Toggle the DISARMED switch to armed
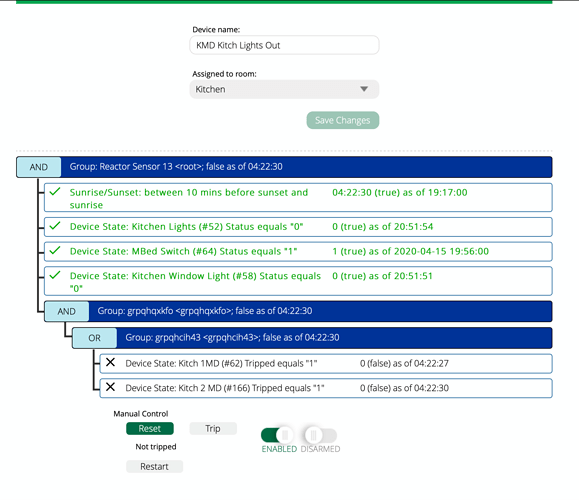579x500 pixels. click(x=321, y=435)
